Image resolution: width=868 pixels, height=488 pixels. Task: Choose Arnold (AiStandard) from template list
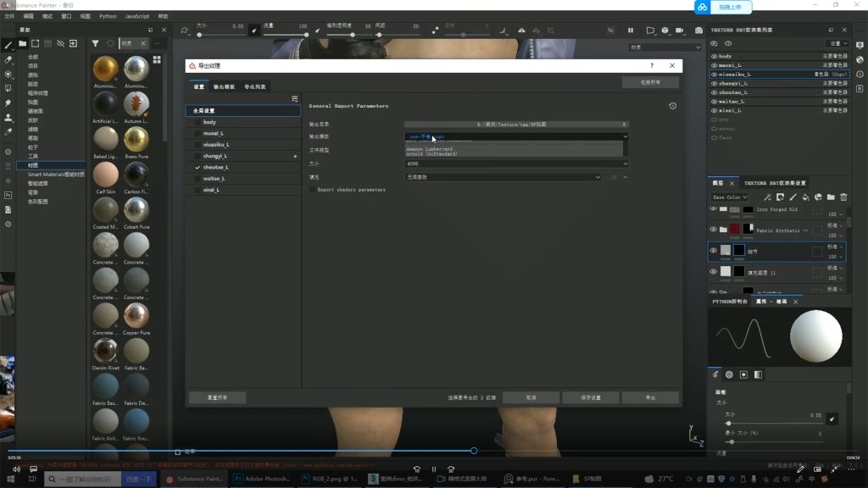tap(432, 154)
